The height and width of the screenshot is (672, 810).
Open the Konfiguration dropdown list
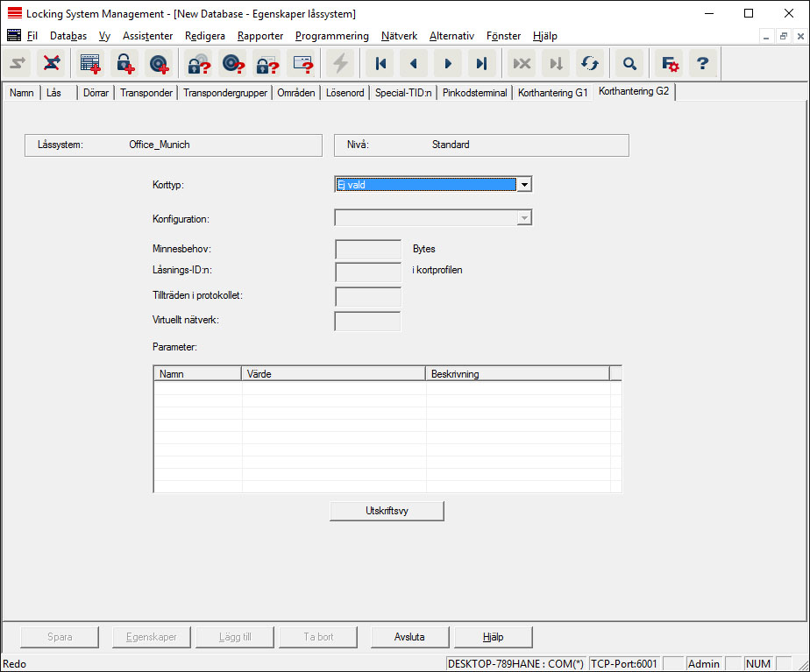[x=523, y=219]
